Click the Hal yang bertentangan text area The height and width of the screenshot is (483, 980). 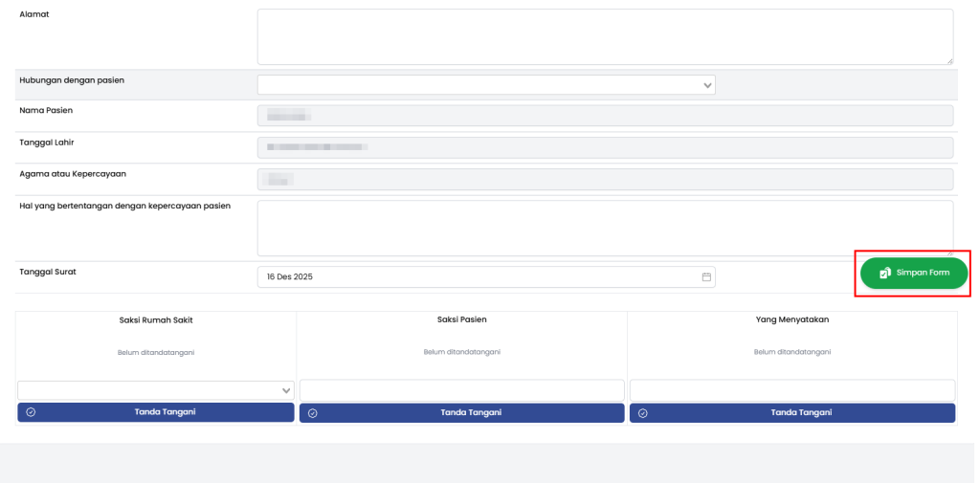click(x=605, y=228)
